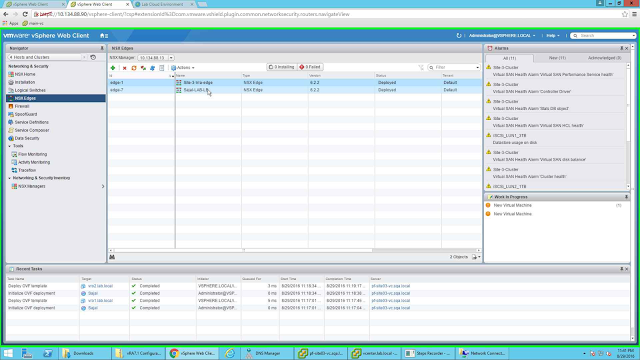Click the history clock icon in Navigator

[x=93, y=57]
